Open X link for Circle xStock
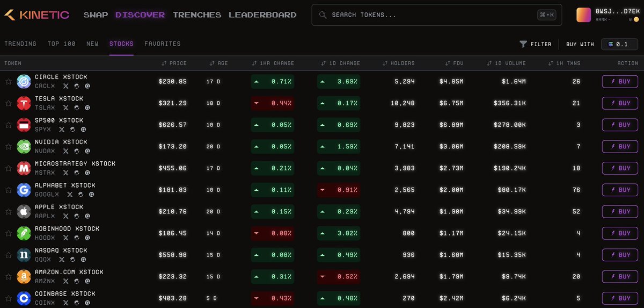The width and height of the screenshot is (644, 308). [66, 86]
